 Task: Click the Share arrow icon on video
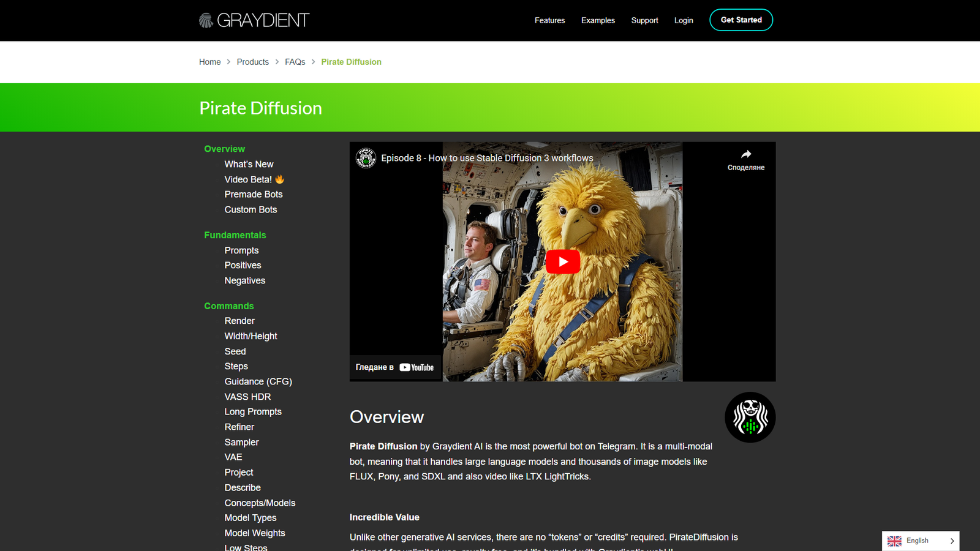pyautogui.click(x=745, y=154)
